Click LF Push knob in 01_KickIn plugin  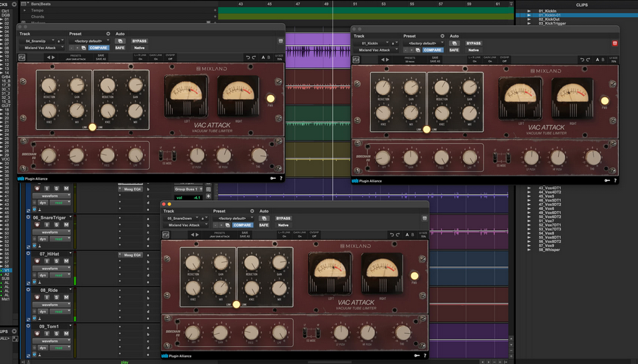click(x=531, y=157)
